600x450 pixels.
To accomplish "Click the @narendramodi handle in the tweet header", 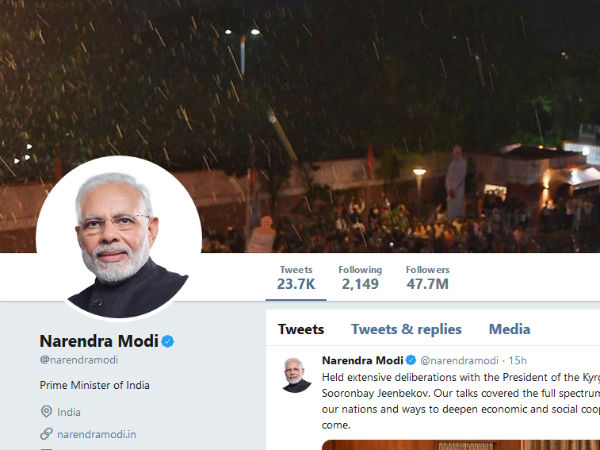I will coord(459,360).
